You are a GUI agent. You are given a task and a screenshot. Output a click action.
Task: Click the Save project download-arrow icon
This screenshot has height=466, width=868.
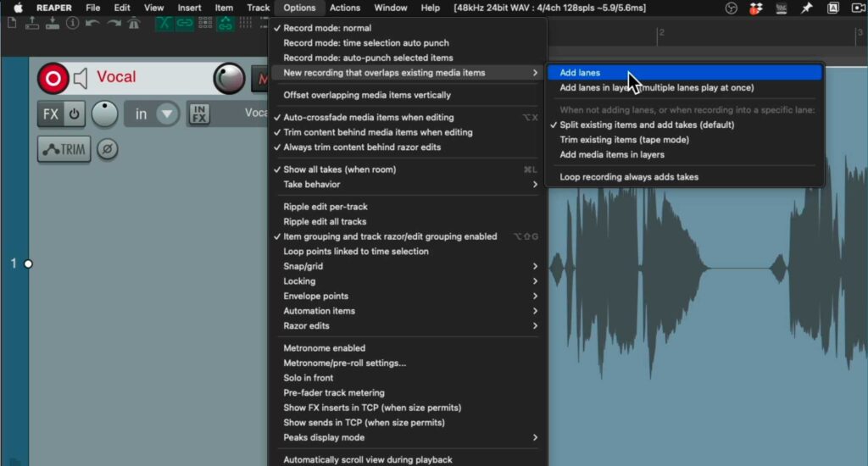click(52, 23)
